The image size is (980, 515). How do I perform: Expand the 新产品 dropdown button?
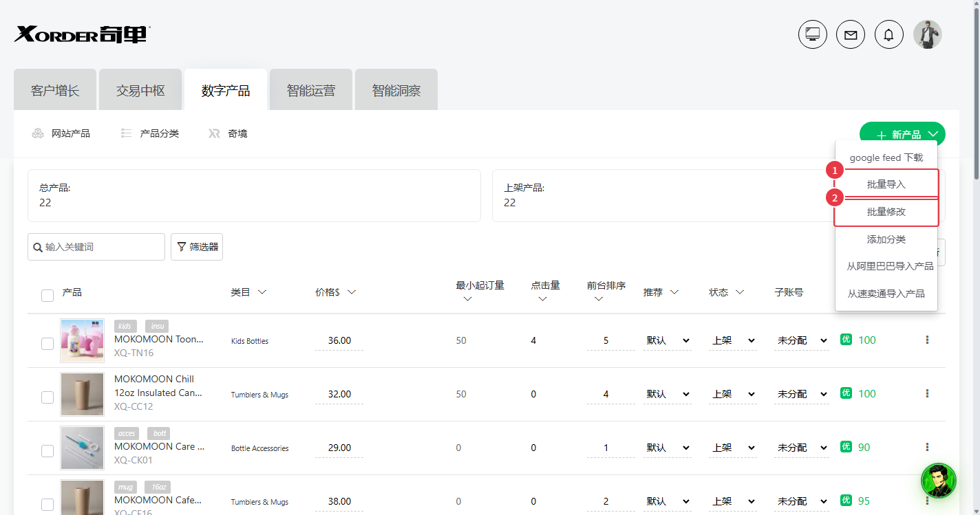point(902,134)
